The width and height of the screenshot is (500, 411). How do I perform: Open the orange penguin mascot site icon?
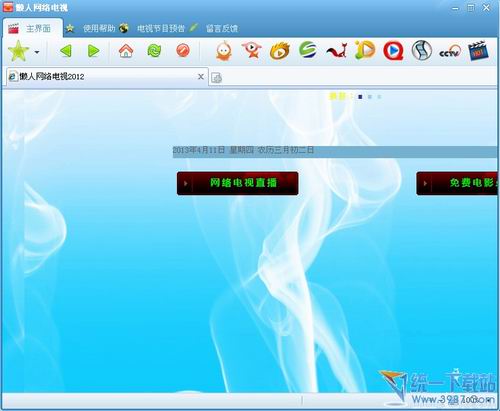[224, 51]
